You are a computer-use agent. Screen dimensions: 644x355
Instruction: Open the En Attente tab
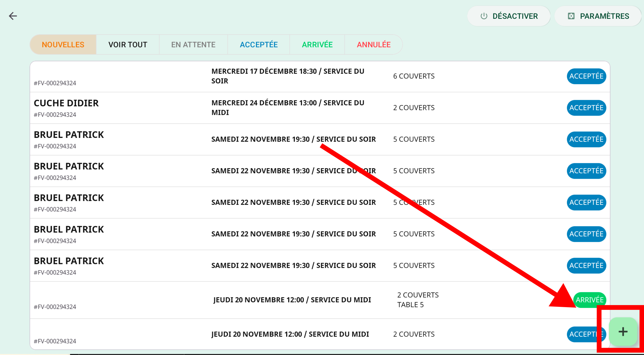pos(193,45)
